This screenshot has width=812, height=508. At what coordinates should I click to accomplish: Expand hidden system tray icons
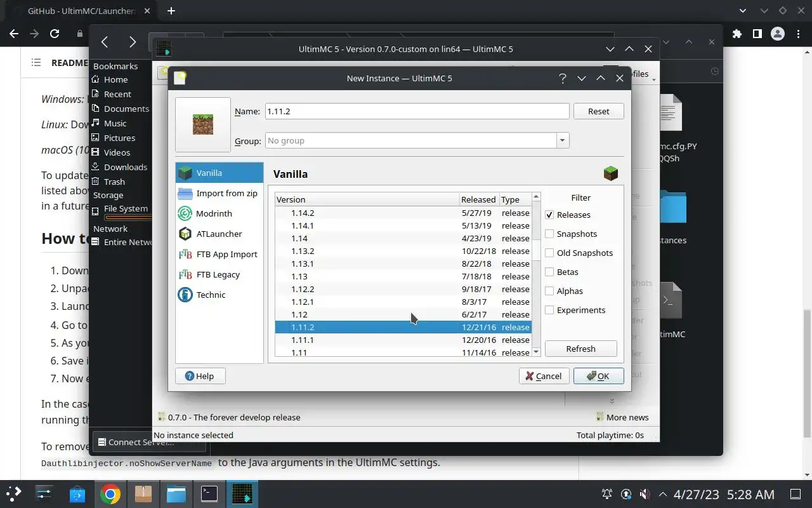click(663, 494)
